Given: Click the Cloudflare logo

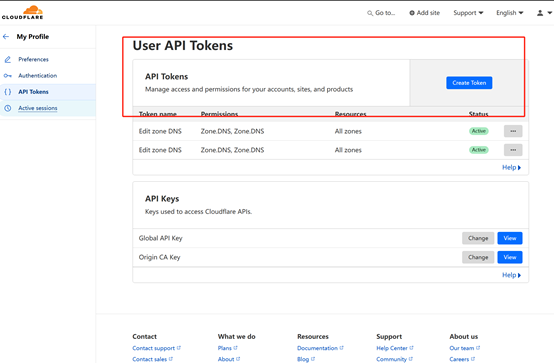Looking at the screenshot, I should pos(23,12).
